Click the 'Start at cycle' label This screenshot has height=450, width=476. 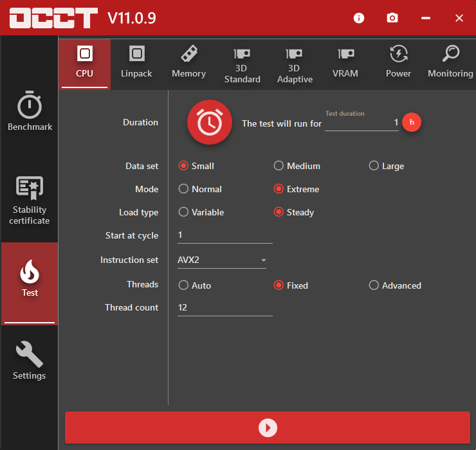[x=132, y=235]
